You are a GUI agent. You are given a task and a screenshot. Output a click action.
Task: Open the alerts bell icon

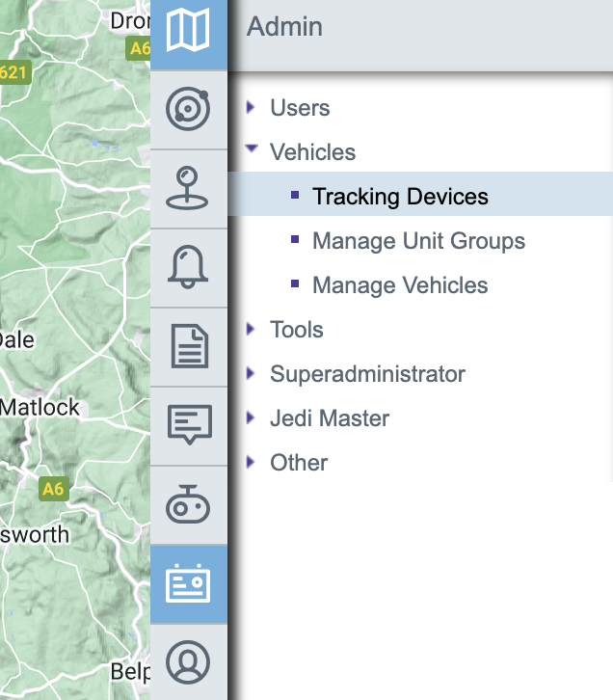click(x=188, y=267)
